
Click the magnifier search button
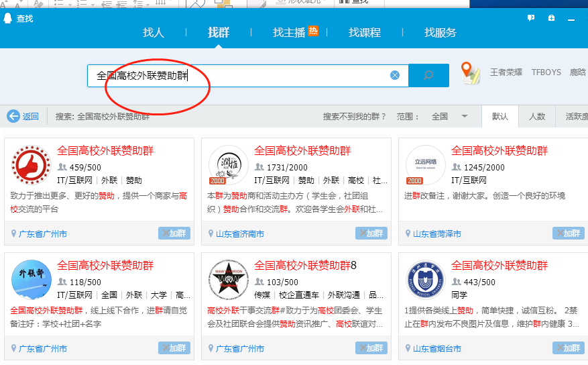pyautogui.click(x=428, y=75)
